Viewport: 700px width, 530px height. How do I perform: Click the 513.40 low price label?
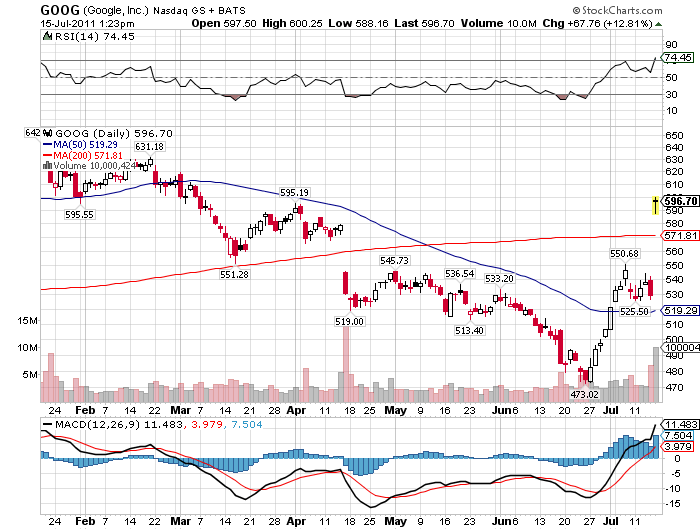[x=469, y=330]
